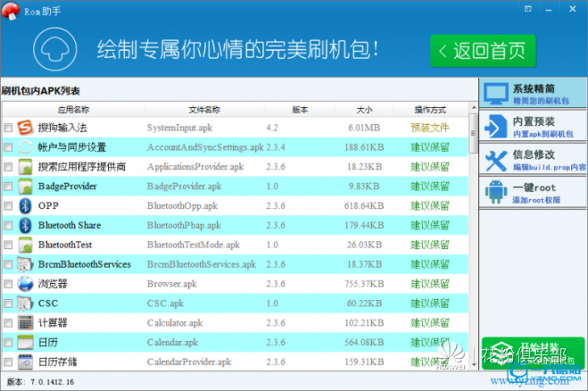Click SystemInput.apk file name

tap(179, 128)
